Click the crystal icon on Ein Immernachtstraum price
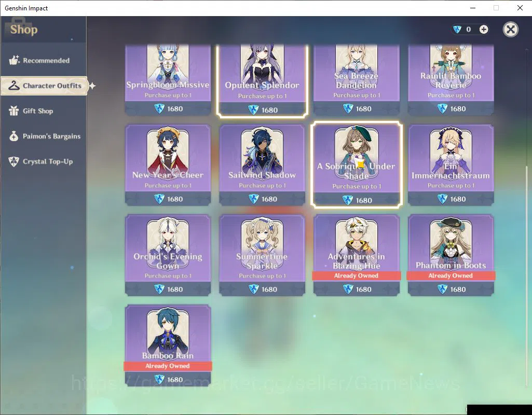 tap(442, 199)
